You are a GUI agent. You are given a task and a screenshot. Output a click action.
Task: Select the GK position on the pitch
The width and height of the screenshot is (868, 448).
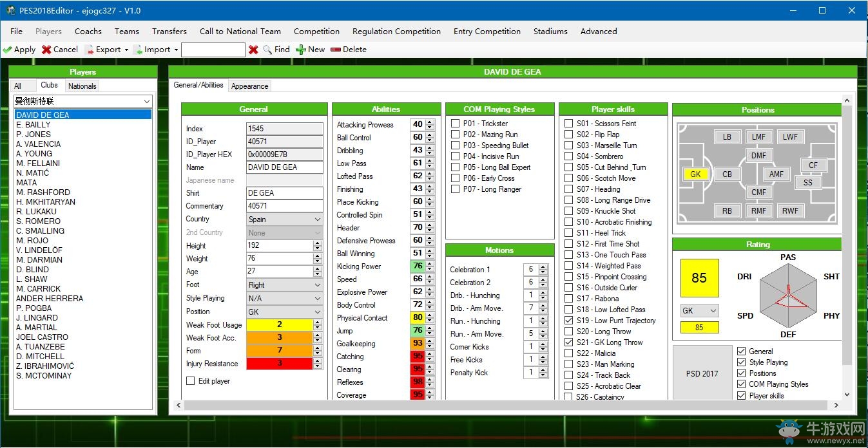click(695, 174)
